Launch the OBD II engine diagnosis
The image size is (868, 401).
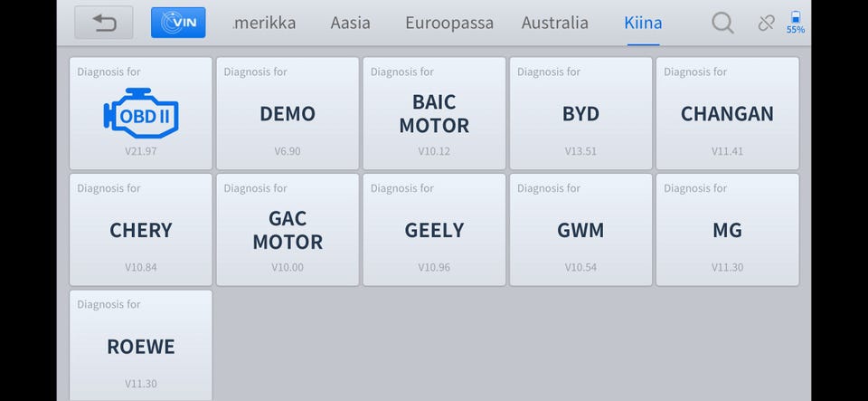click(141, 113)
